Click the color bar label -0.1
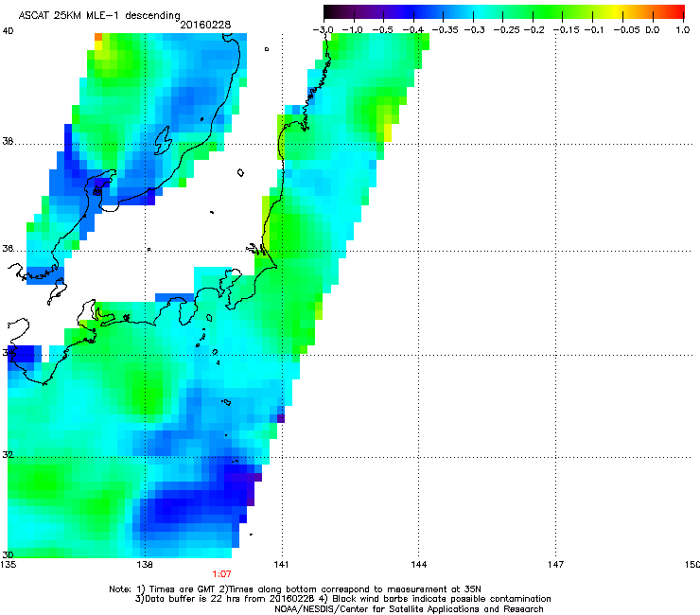The image size is (700, 615). (594, 30)
